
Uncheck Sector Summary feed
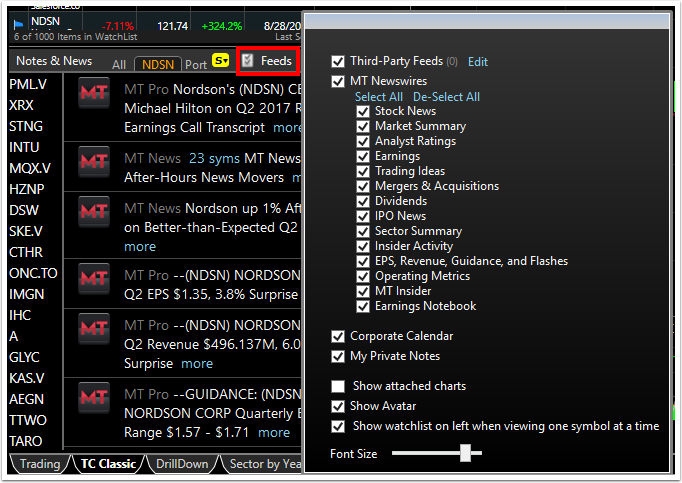(363, 231)
